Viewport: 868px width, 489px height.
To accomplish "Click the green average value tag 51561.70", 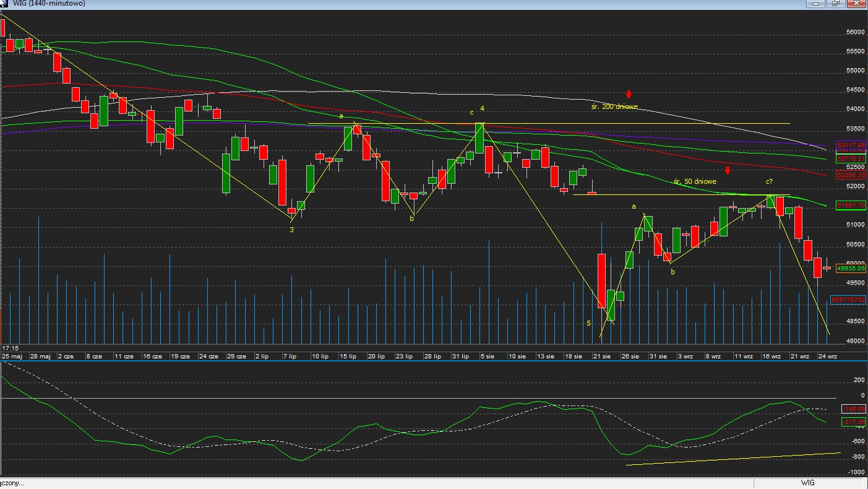I will 851,205.
